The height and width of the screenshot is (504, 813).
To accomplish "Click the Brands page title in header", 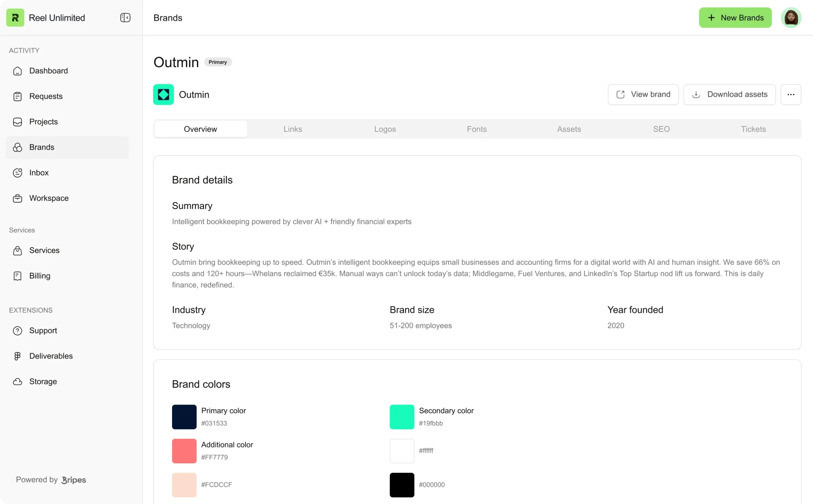I will tap(168, 18).
